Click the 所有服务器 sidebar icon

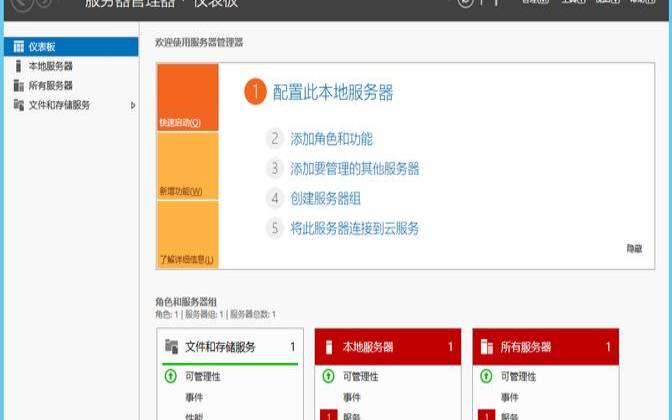[18, 86]
